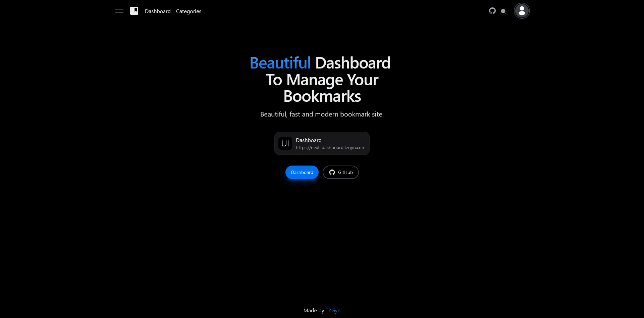Click the GitHub cat icon inside the GitHub button
This screenshot has width=644, height=318.
pos(332,172)
